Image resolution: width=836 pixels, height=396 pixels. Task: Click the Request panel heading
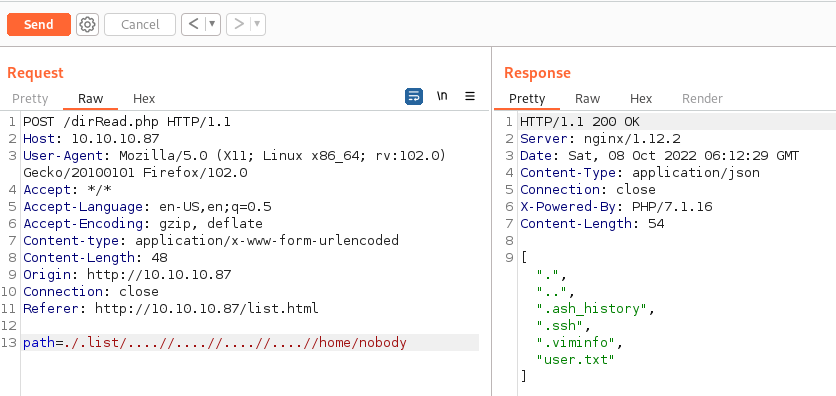[x=35, y=73]
